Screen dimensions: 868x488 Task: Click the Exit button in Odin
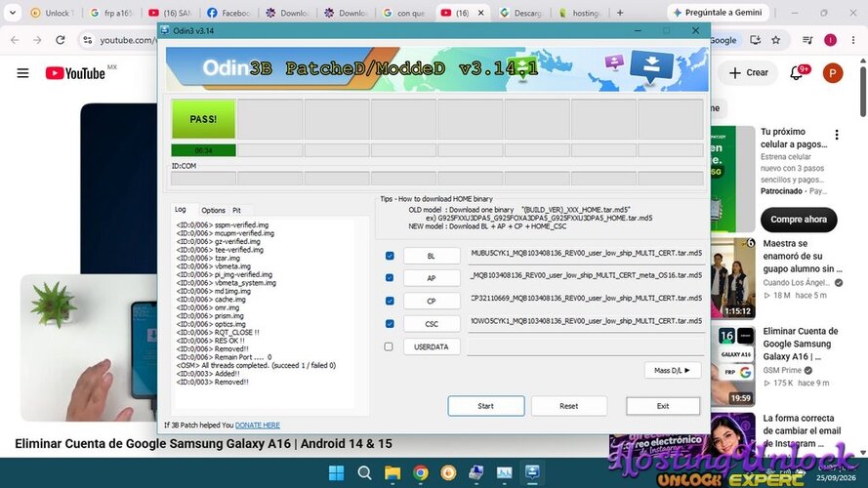point(663,406)
